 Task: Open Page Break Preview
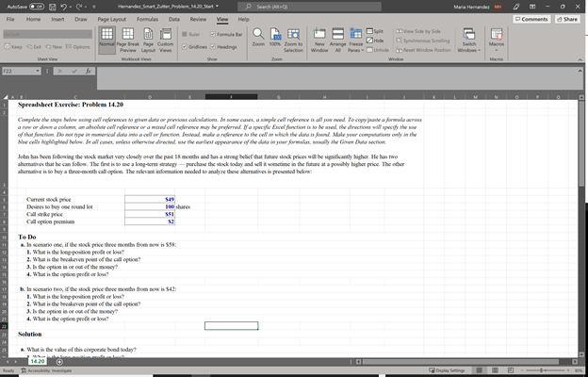[127, 41]
